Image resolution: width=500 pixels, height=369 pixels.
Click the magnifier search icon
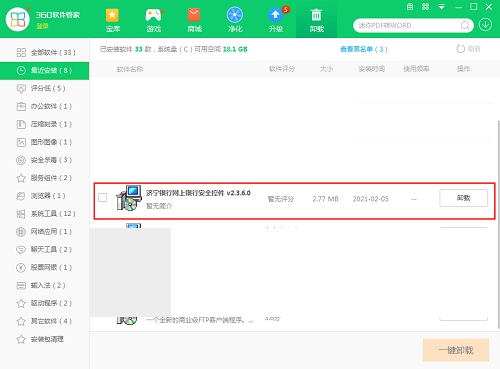465,25
